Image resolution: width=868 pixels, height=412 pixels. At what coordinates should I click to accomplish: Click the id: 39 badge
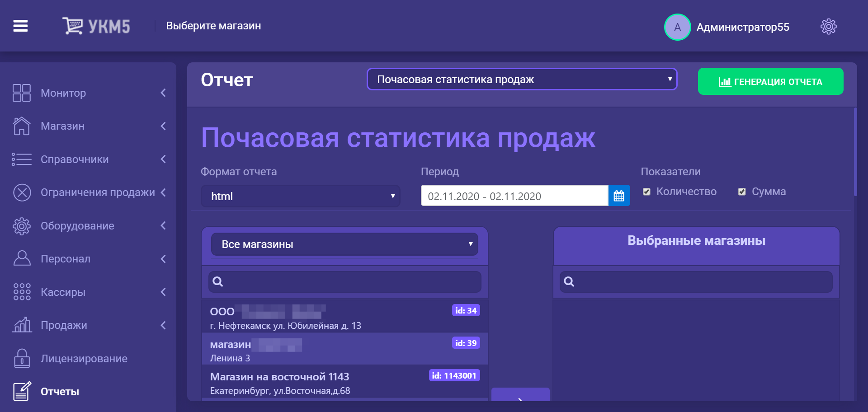466,343
